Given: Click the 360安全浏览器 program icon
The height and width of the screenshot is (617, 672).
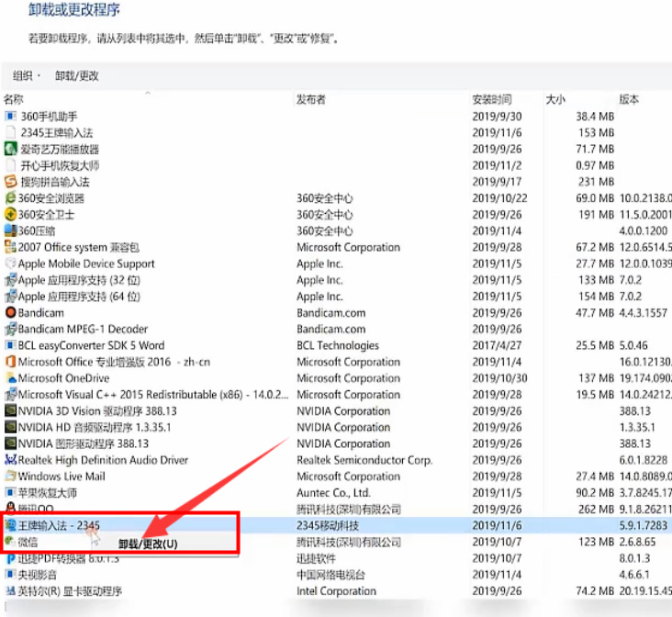Looking at the screenshot, I should coord(10,198).
